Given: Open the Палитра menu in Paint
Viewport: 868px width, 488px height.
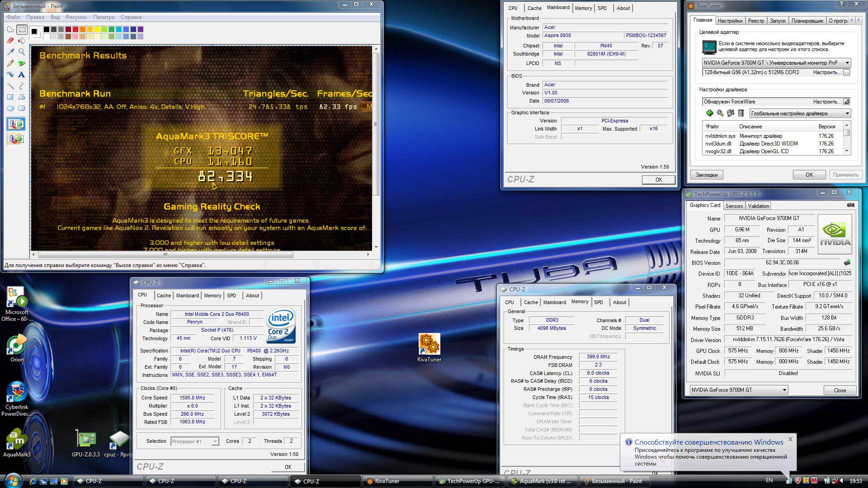Looking at the screenshot, I should 104,17.
